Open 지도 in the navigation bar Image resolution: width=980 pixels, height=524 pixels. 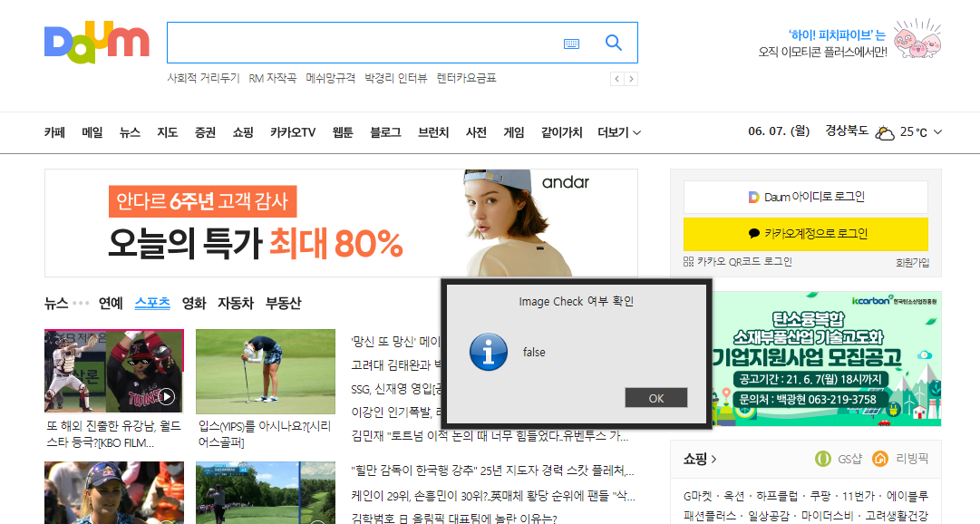(168, 132)
